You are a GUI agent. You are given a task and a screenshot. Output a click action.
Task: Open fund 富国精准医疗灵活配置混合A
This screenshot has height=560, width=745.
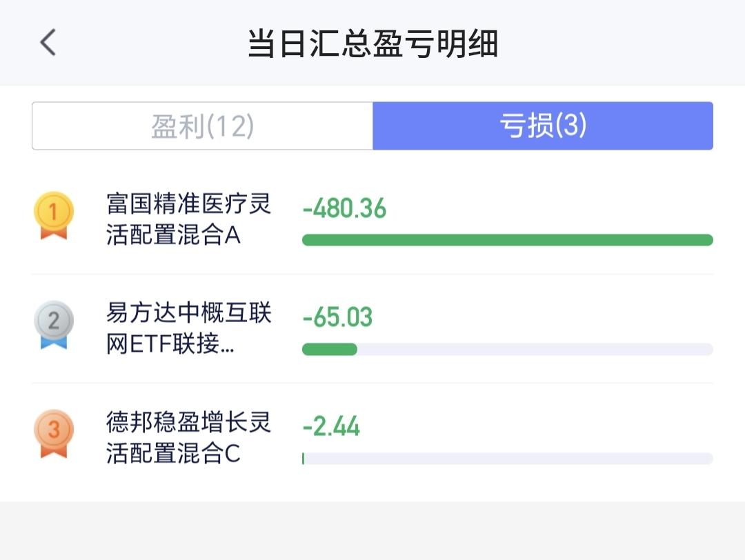(188, 219)
